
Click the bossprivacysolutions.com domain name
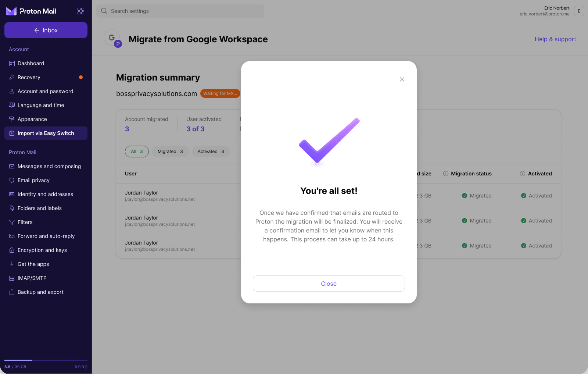click(x=157, y=94)
